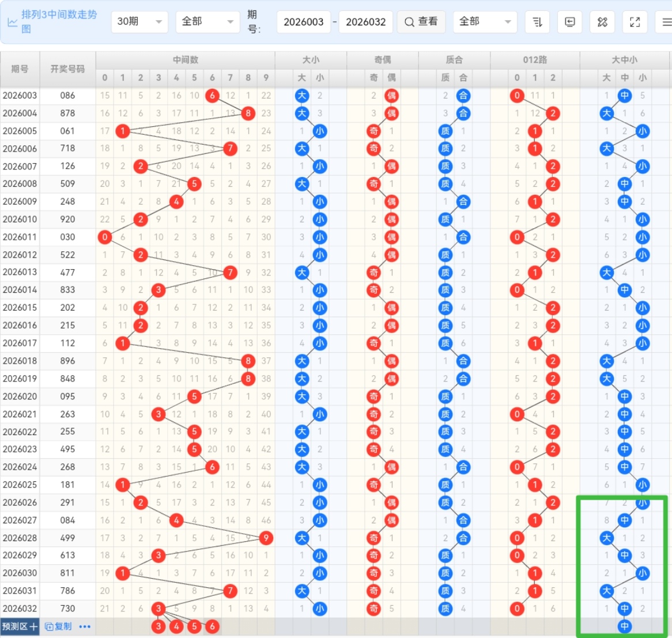Open the three-dot more options in prediction row
The image size is (672, 638).
(85, 626)
